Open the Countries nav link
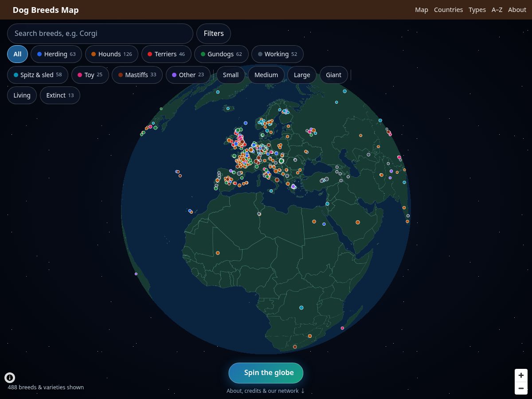Screen dimensions: 532x399 coord(448,10)
